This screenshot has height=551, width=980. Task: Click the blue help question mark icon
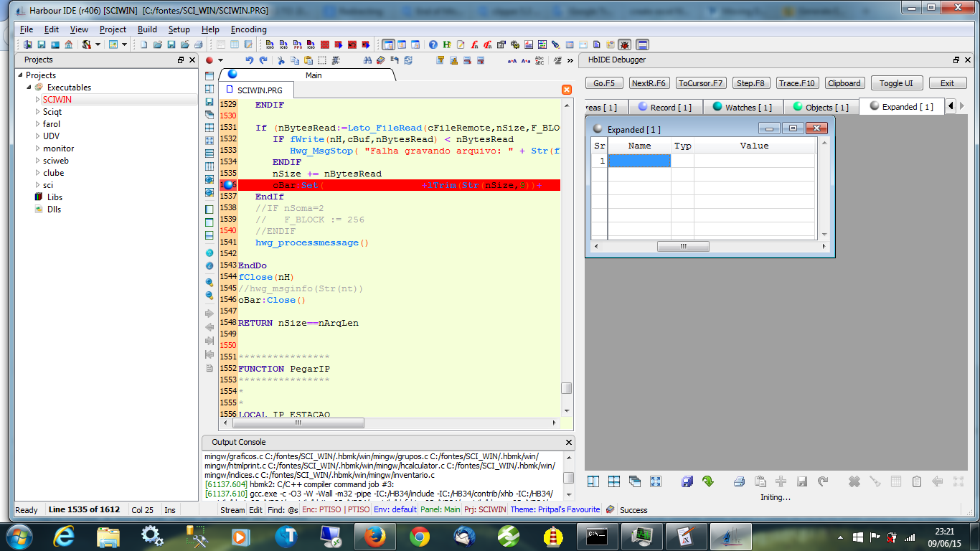click(433, 44)
